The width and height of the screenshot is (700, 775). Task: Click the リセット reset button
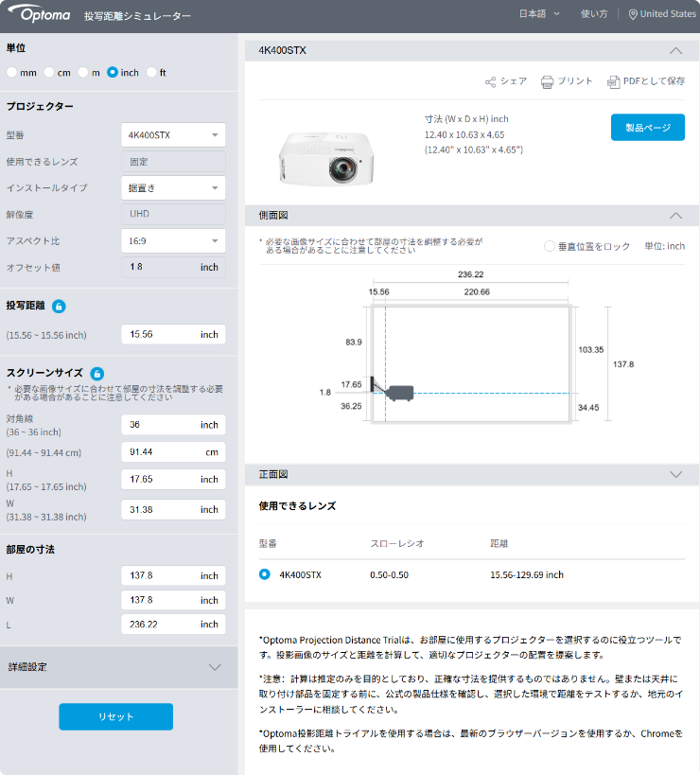click(x=116, y=716)
